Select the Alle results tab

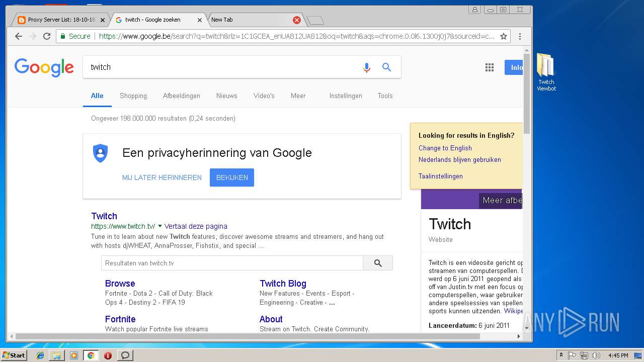tap(97, 96)
